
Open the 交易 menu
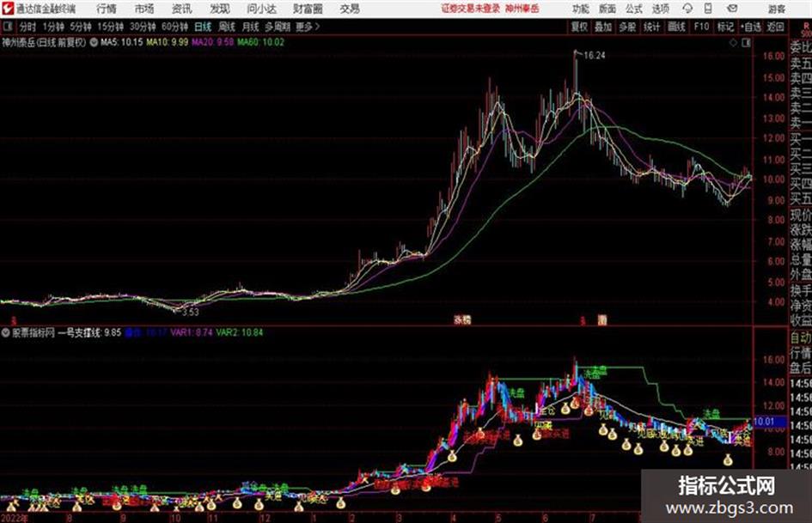[350, 9]
